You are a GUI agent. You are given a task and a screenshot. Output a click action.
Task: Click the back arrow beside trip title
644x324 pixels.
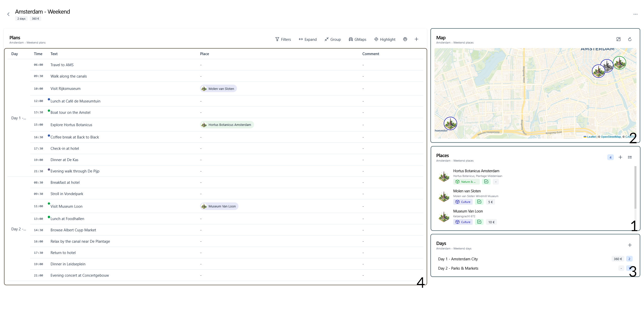tap(8, 14)
